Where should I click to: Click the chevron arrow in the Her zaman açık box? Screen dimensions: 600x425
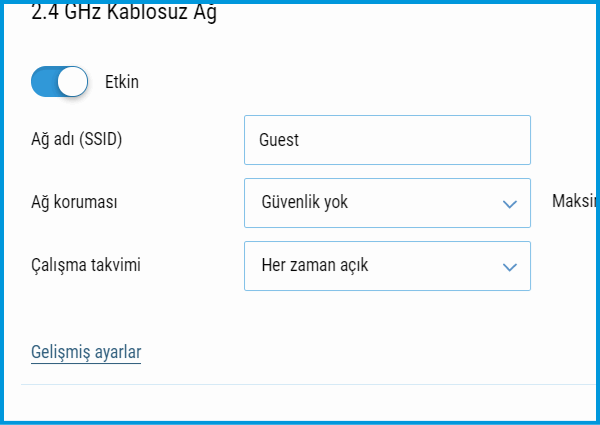point(509,267)
